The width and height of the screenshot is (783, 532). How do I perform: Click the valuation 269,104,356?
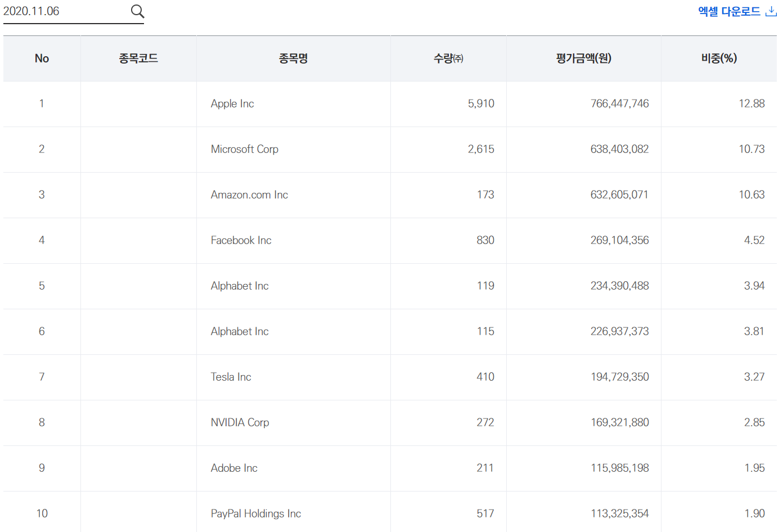619,240
